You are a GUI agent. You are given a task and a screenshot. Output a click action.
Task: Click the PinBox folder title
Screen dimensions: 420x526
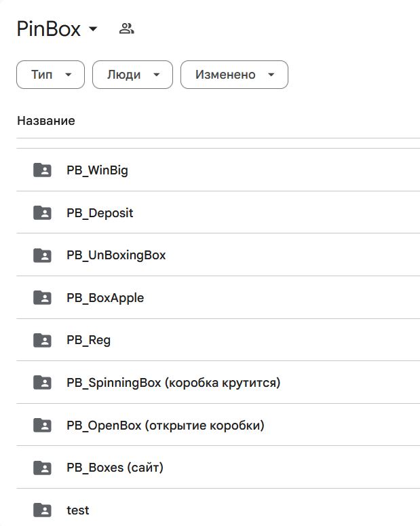click(x=48, y=29)
